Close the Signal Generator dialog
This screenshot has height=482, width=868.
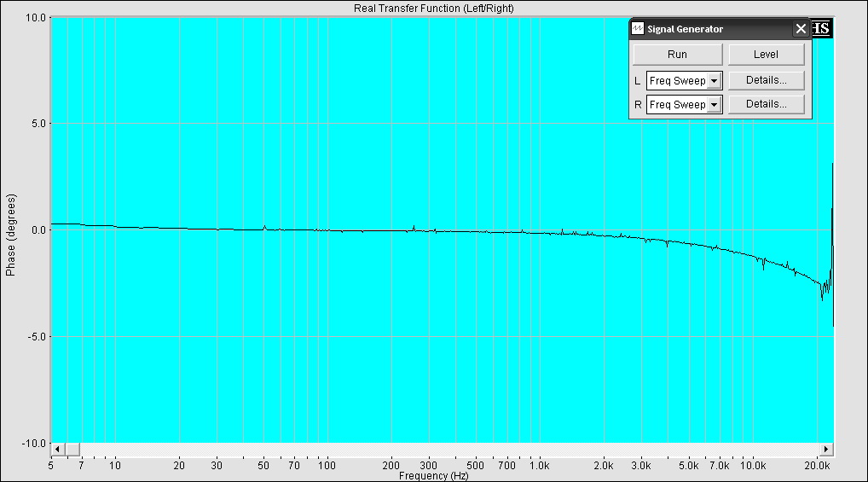tap(801, 29)
